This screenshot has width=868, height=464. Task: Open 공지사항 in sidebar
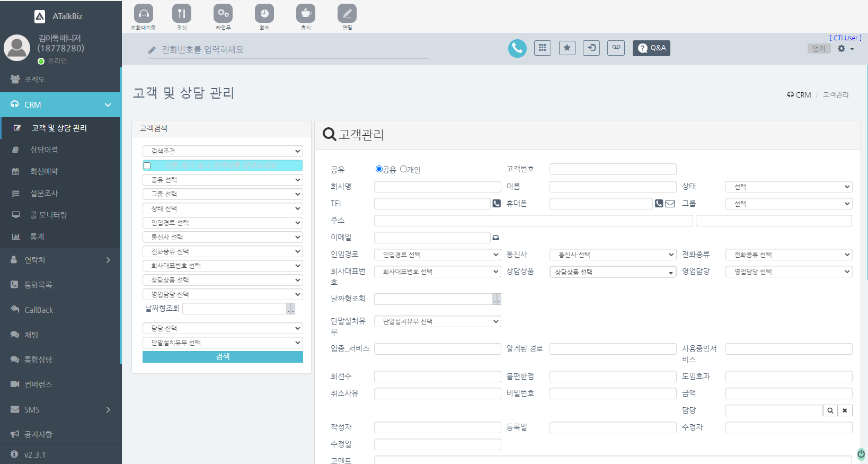point(60,434)
